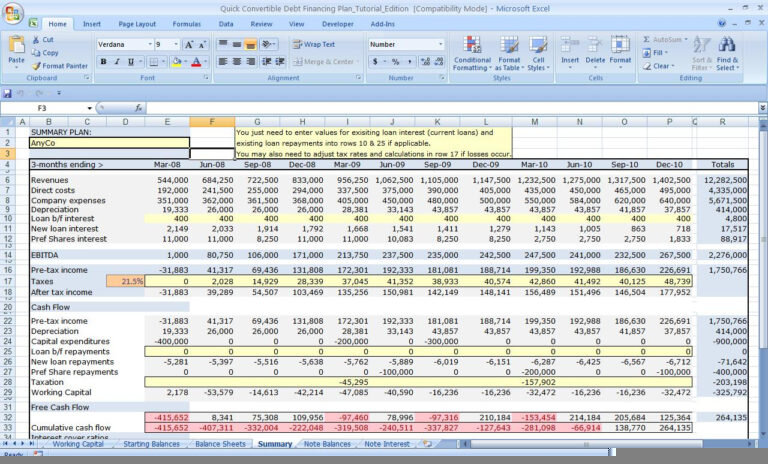The width and height of the screenshot is (768, 464).
Task: Click the Increase Decimal icon
Action: (425, 62)
